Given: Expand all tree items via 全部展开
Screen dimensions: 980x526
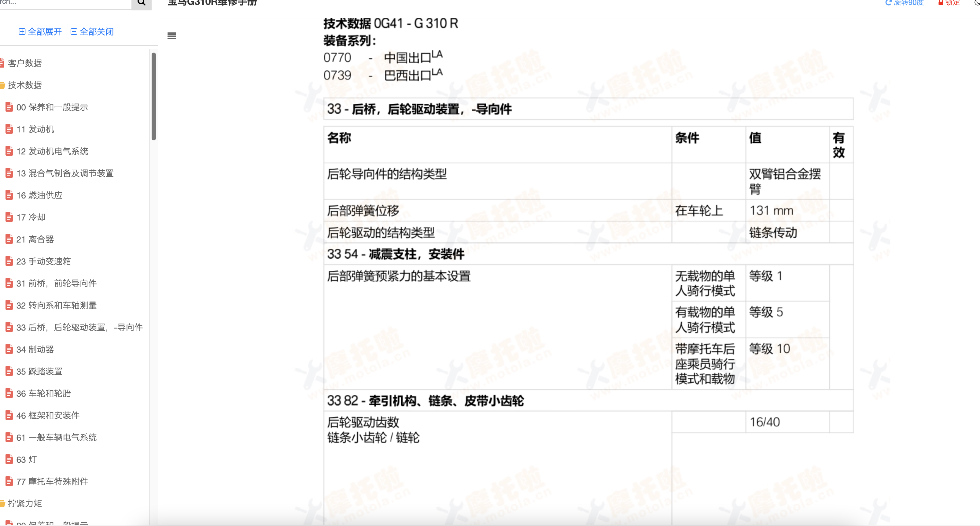Looking at the screenshot, I should point(40,31).
